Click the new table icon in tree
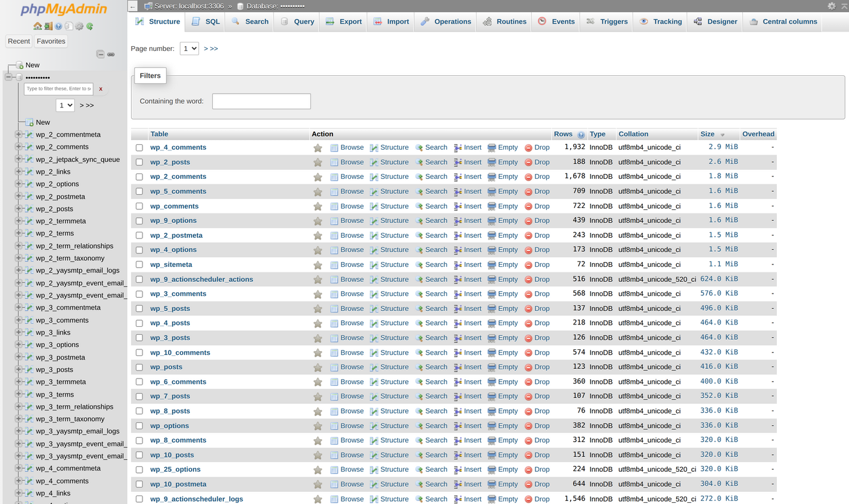Screen dimensions: 849x504 29,122
